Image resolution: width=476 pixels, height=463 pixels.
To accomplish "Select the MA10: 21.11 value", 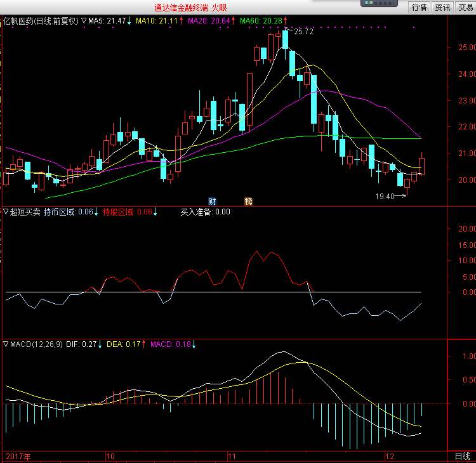I will [x=157, y=21].
